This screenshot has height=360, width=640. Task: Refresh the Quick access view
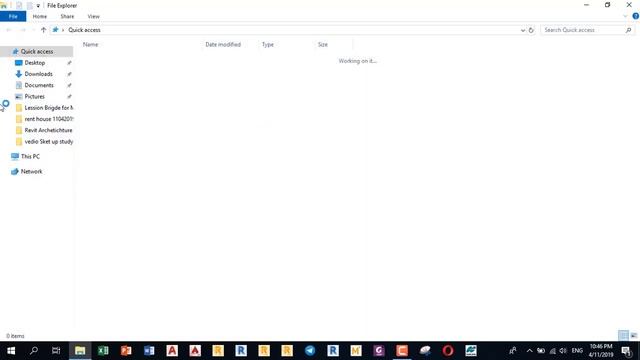click(x=531, y=30)
